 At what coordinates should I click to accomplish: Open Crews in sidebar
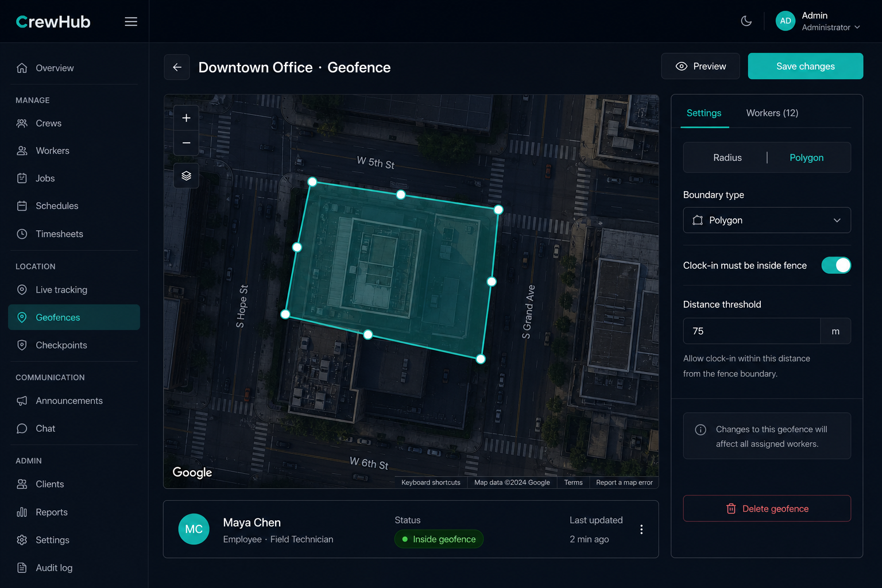[74, 123]
